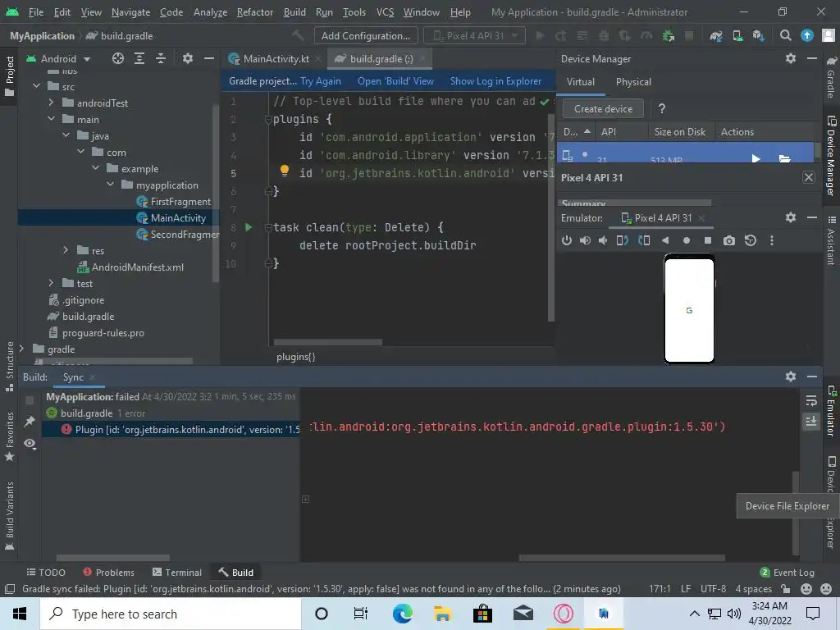
Task: Click Collapse All in Project panel
Action: click(x=161, y=58)
